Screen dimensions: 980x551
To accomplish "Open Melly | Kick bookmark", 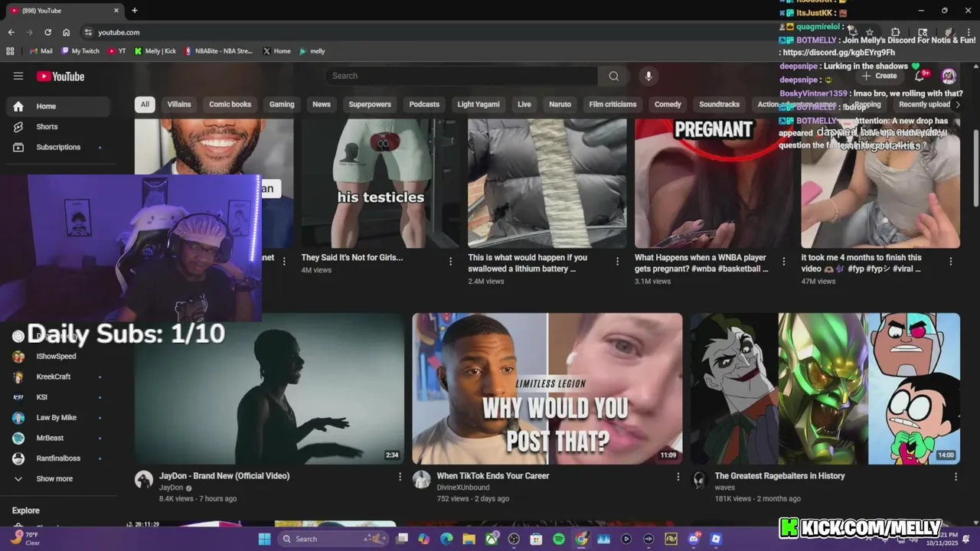I will tap(155, 51).
